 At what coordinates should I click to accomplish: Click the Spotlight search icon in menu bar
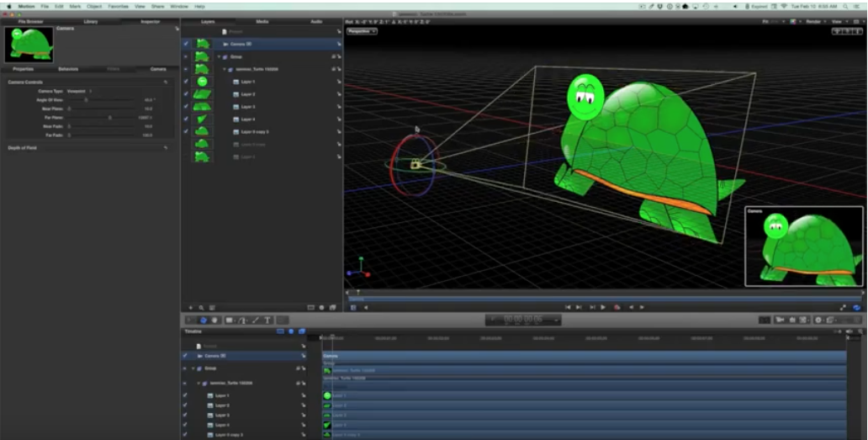[845, 6]
